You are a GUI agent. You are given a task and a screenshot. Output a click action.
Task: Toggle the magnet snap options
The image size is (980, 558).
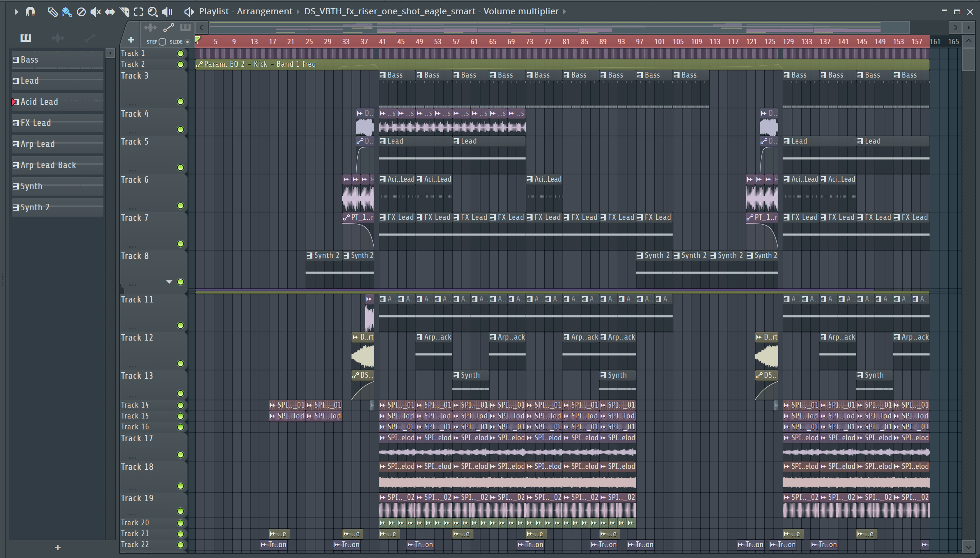tap(30, 12)
